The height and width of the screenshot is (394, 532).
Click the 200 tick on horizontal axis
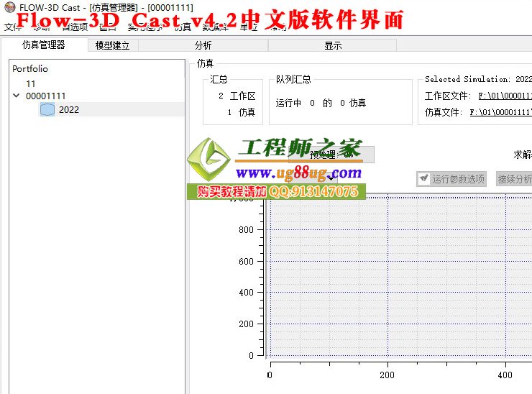coord(387,375)
